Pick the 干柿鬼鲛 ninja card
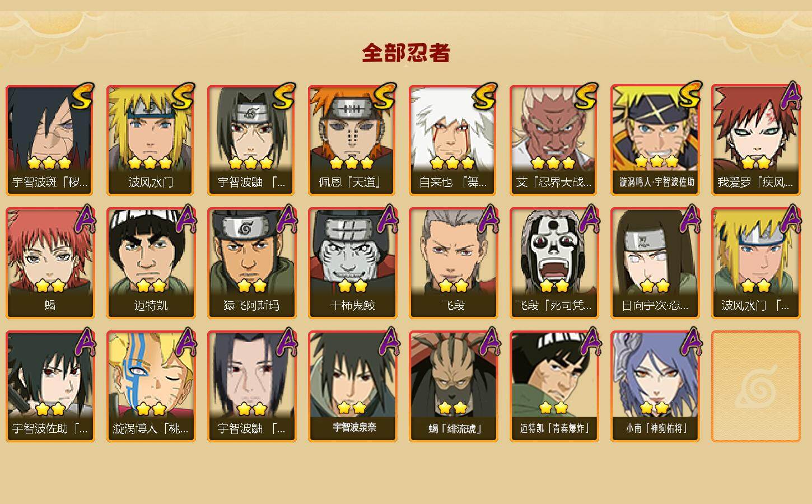Screen dimensions: 812x504 pos(352,263)
